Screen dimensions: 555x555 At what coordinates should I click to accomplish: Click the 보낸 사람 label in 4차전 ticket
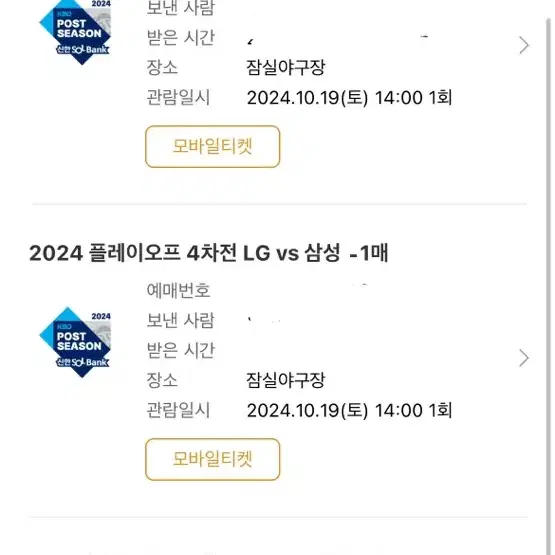pos(181,320)
